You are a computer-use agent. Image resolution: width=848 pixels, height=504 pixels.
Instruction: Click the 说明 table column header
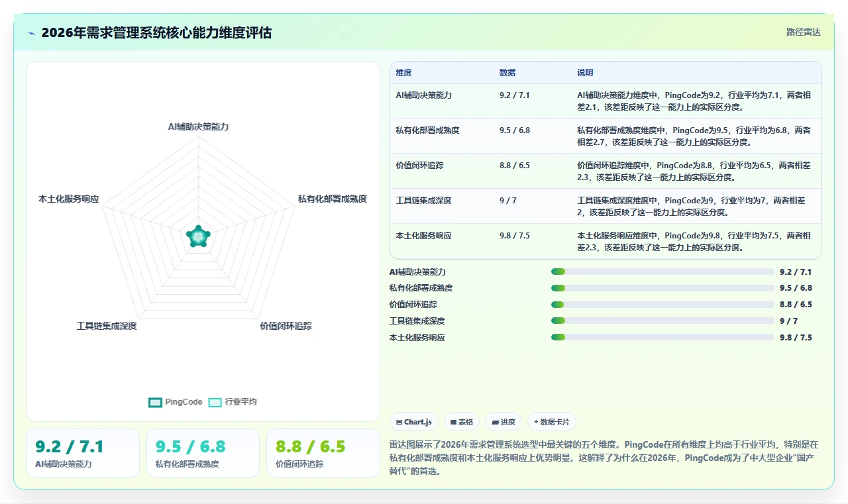click(585, 73)
